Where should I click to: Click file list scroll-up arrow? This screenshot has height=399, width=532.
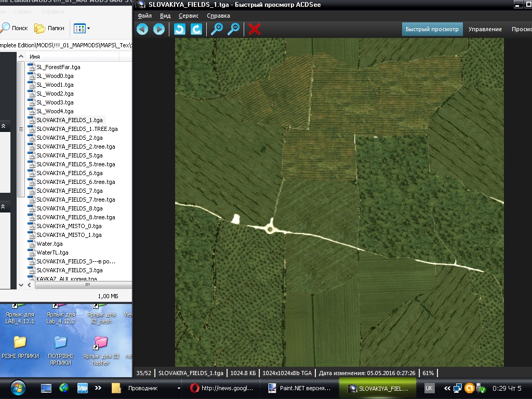[x=21, y=56]
